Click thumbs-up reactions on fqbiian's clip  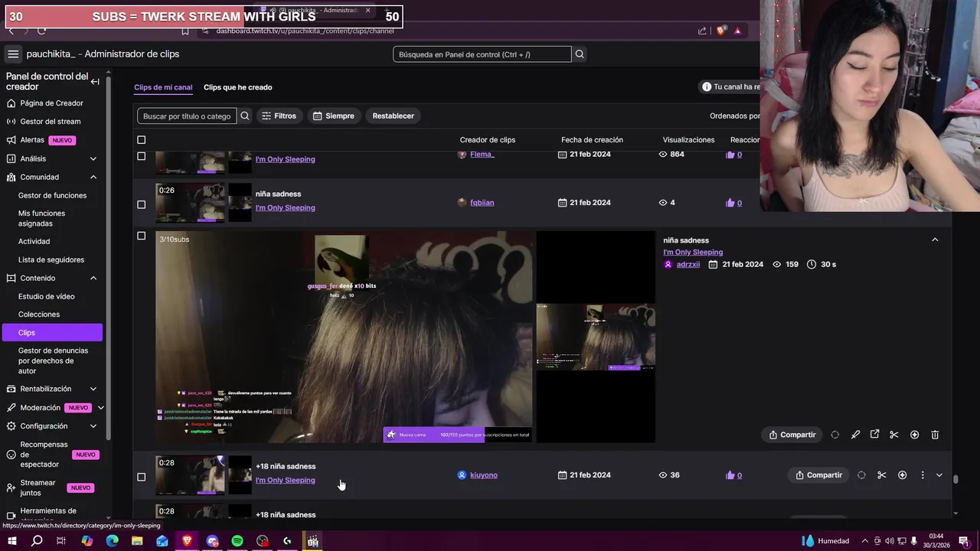tap(733, 203)
